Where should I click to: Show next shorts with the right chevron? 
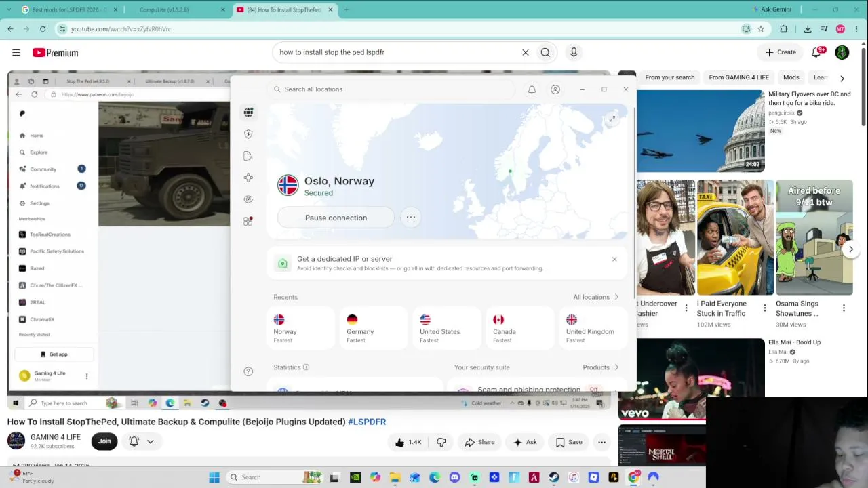(851, 249)
